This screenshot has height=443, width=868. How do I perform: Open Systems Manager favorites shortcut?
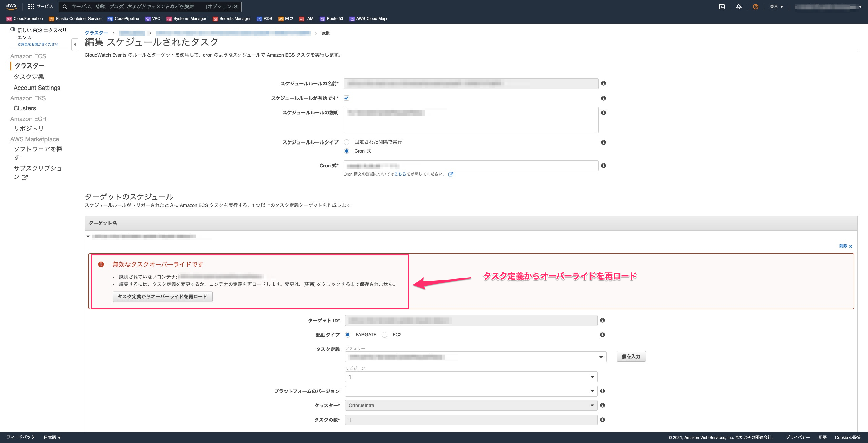click(x=186, y=19)
